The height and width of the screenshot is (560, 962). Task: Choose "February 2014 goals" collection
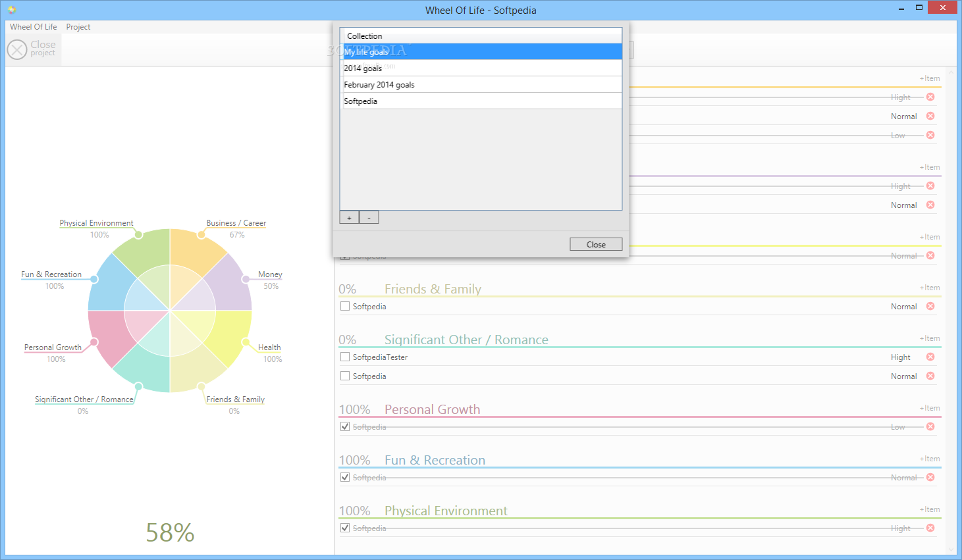(481, 84)
